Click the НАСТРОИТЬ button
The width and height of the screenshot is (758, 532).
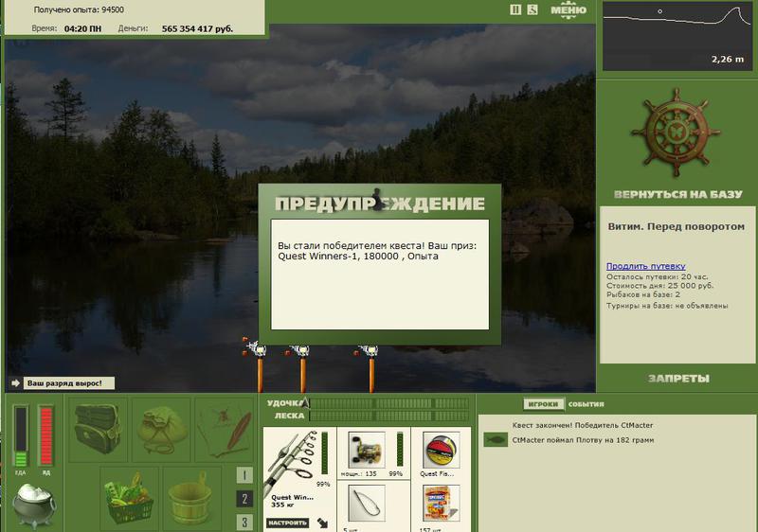(x=288, y=523)
